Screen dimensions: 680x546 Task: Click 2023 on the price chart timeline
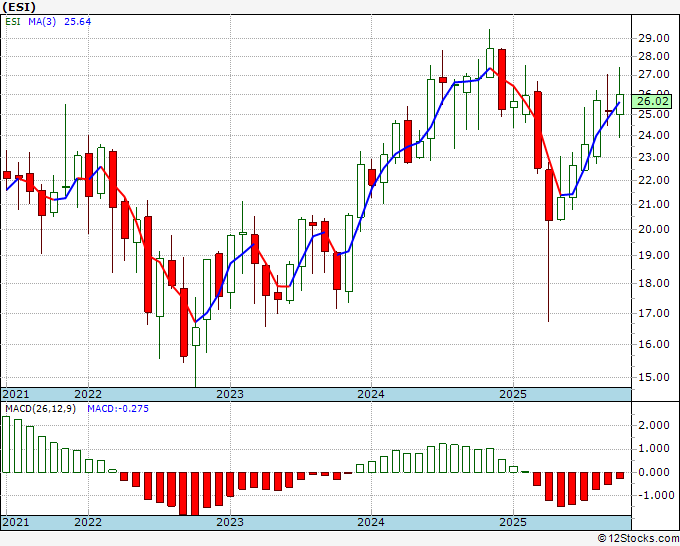pos(230,394)
